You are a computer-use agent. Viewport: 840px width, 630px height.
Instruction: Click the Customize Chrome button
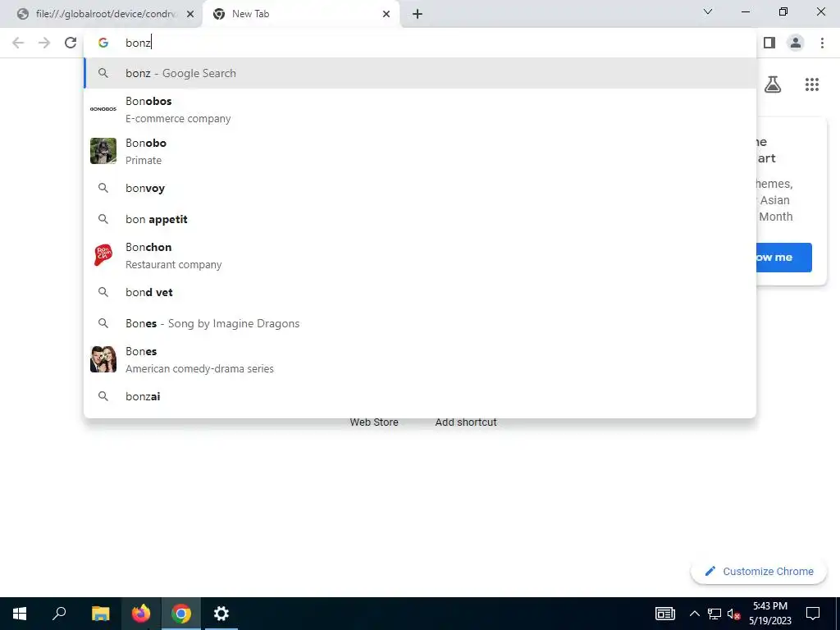tap(759, 571)
